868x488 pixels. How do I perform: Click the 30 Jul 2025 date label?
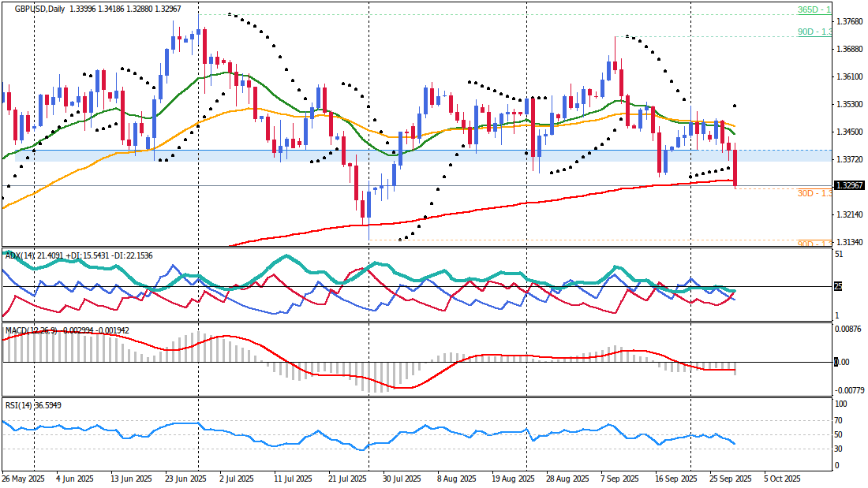pyautogui.click(x=402, y=479)
